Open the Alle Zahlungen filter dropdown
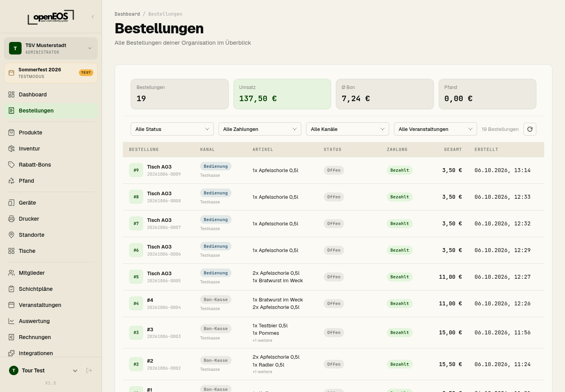565x392 pixels. click(x=260, y=129)
